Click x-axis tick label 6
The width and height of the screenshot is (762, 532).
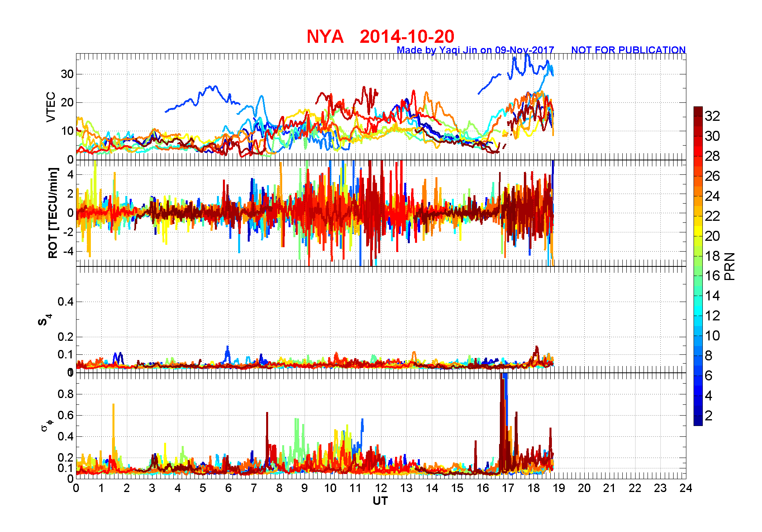[229, 488]
